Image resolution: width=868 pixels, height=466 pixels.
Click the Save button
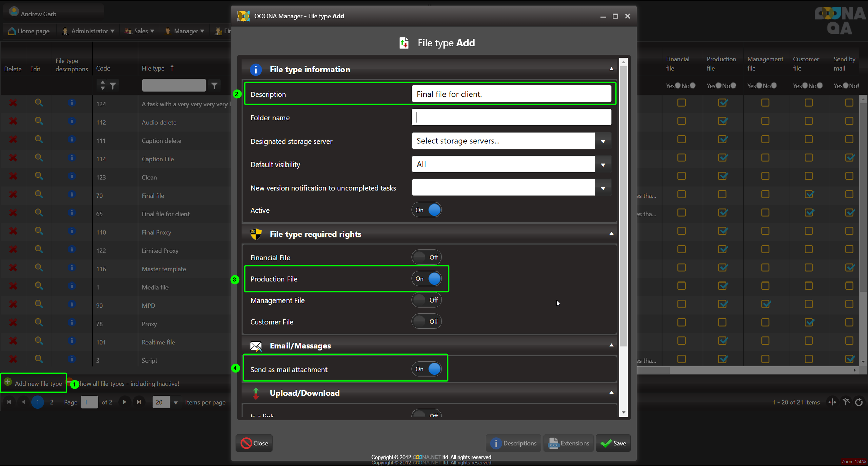point(613,443)
